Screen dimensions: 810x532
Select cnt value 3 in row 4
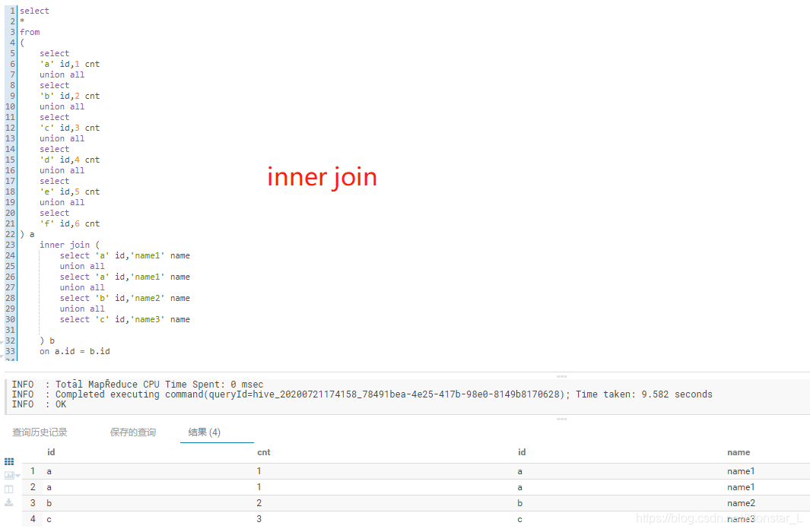click(259, 519)
